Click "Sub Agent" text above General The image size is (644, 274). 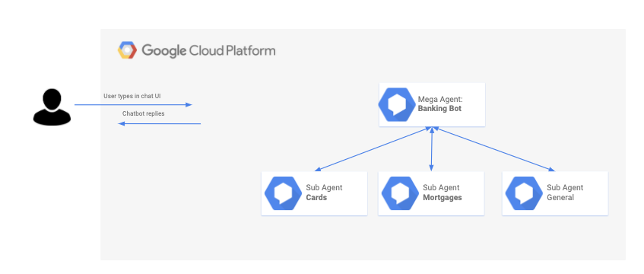565,187
